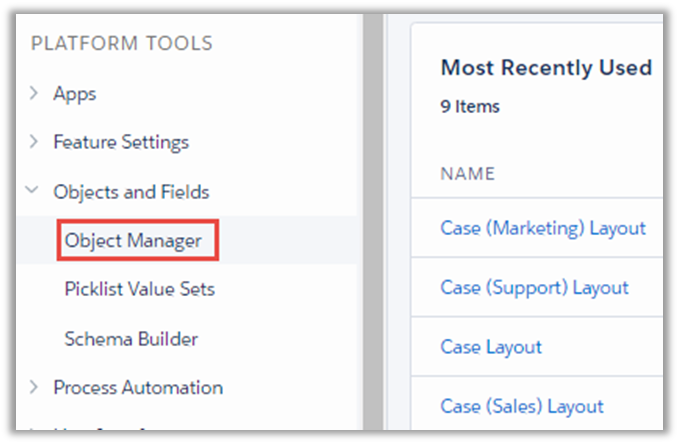The height and width of the screenshot is (444, 679).
Task: Collapse the Objects and Fields chevron
Action: (x=34, y=191)
